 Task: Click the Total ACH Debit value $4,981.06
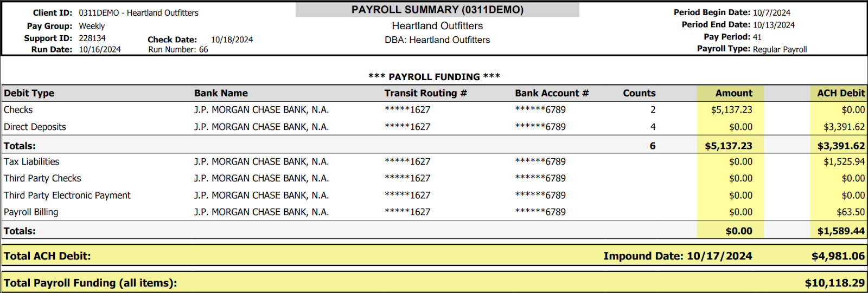point(838,256)
